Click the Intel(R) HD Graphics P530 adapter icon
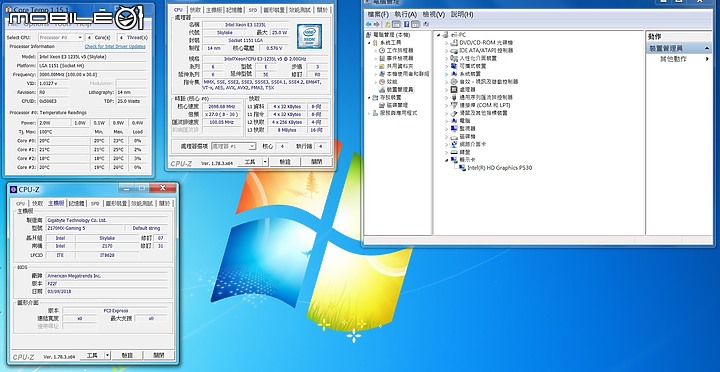The width and height of the screenshot is (720, 372). 462,168
